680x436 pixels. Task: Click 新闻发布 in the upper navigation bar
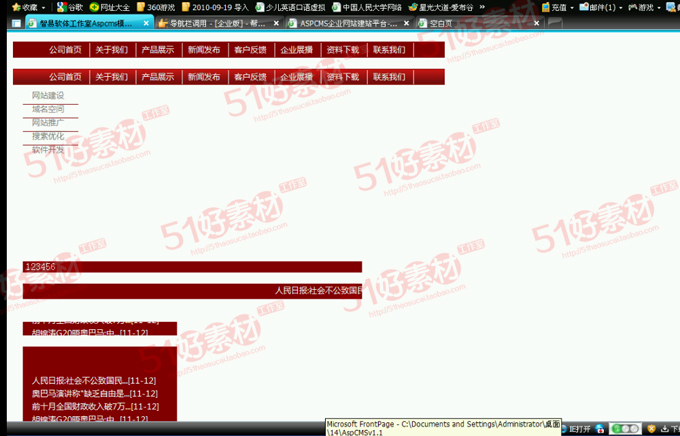pyautogui.click(x=204, y=50)
